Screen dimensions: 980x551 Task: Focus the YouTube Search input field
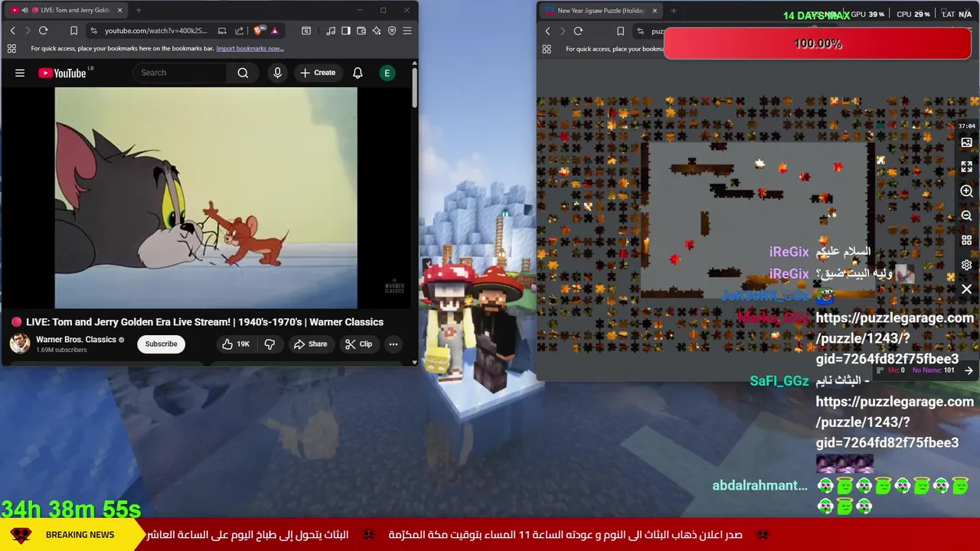(180, 73)
